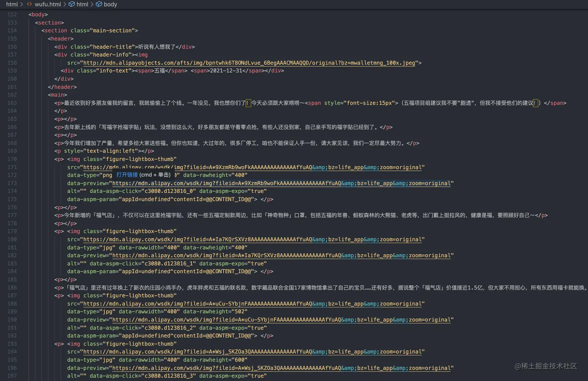This screenshot has width=588, height=381.
Task: Click the "c3080.d123816_3" attribute value
Action: (x=169, y=376)
